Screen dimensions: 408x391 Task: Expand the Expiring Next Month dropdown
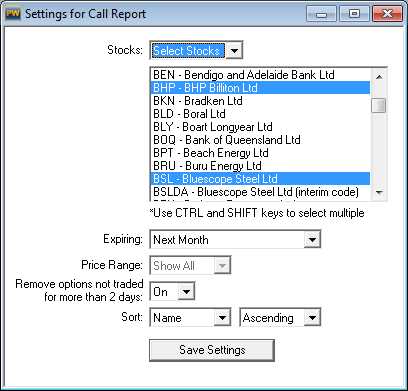[x=312, y=239]
